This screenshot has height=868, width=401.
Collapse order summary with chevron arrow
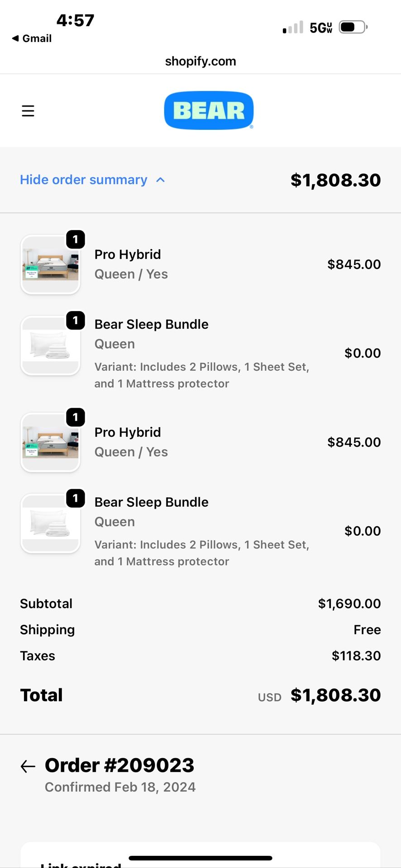coord(160,180)
